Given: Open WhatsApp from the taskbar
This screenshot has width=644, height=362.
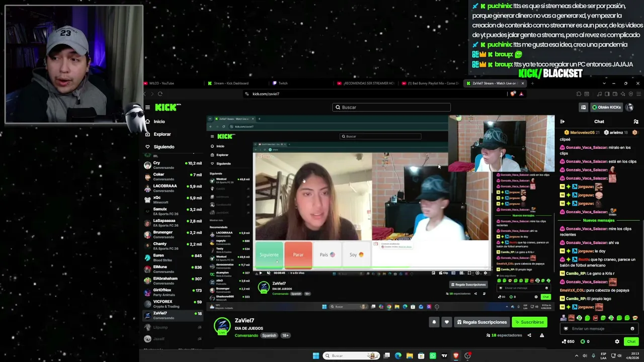Looking at the screenshot, I should [x=433, y=356].
